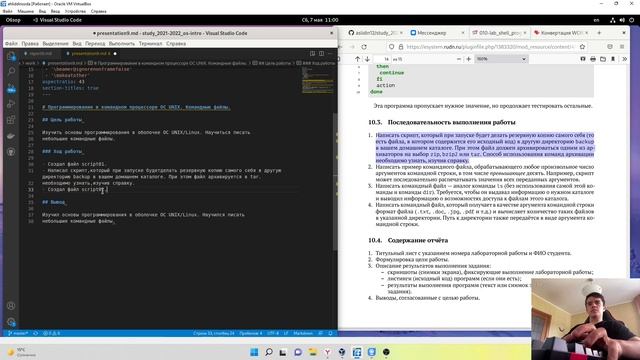
Task: Open the Manage gear in VS Code activity bar
Action: point(11,322)
